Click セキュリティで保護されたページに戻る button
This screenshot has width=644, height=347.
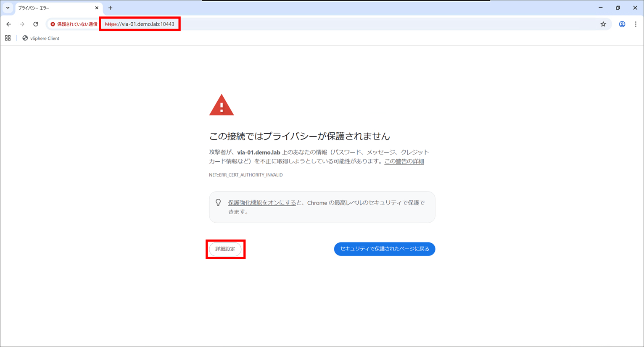(384, 249)
